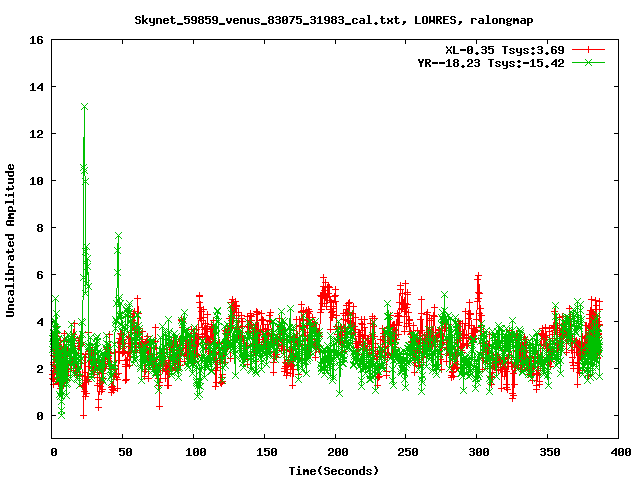Click the Time(Seconds) x-axis label

click(x=334, y=471)
